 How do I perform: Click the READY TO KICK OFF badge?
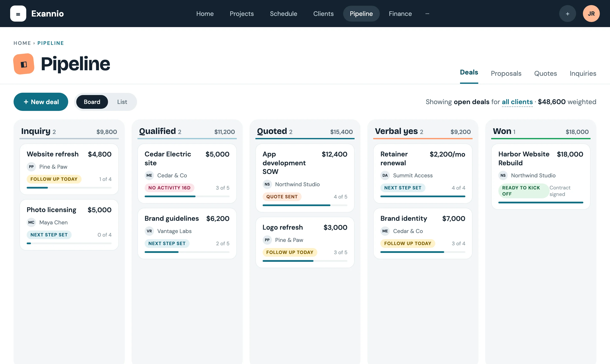click(x=523, y=191)
